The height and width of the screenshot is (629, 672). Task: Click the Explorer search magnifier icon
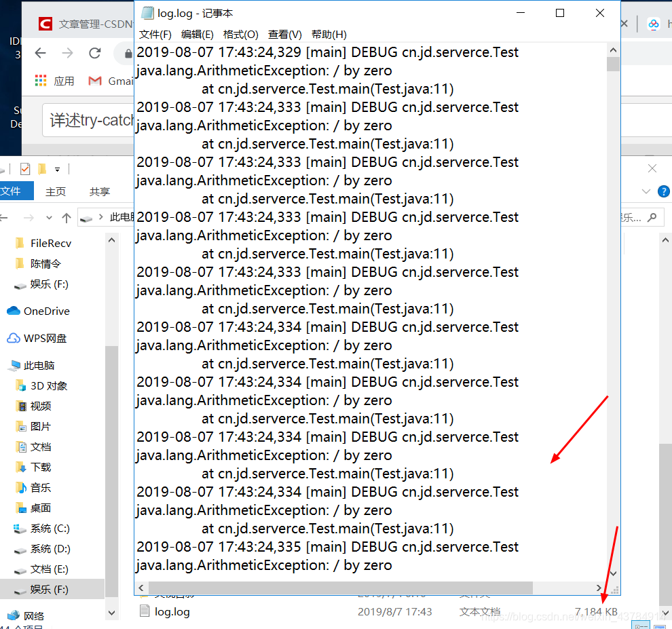click(x=652, y=218)
